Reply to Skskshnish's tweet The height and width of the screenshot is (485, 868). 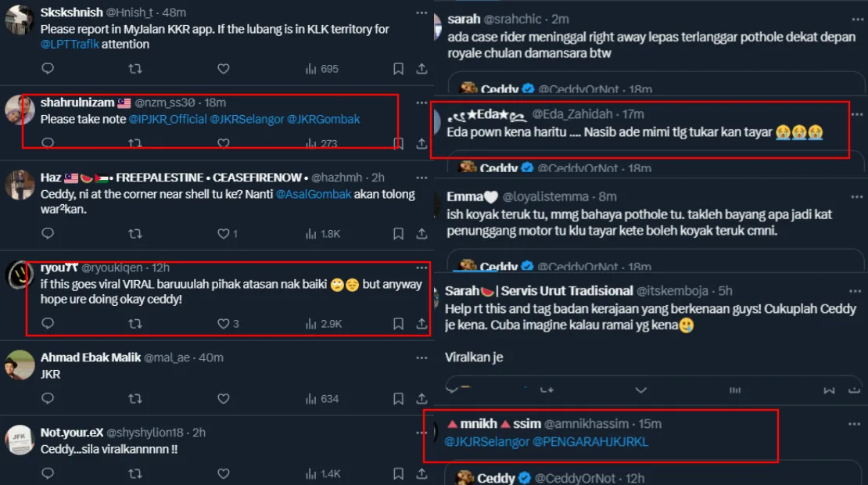coord(48,69)
